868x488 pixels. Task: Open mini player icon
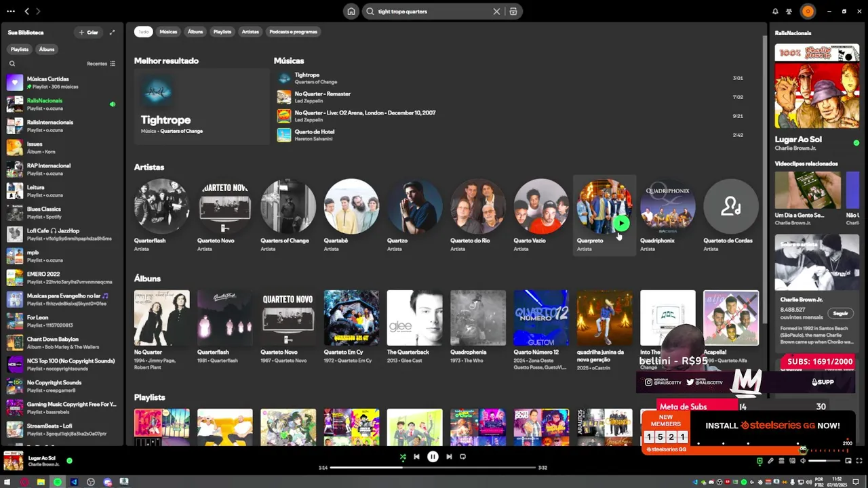click(x=848, y=462)
